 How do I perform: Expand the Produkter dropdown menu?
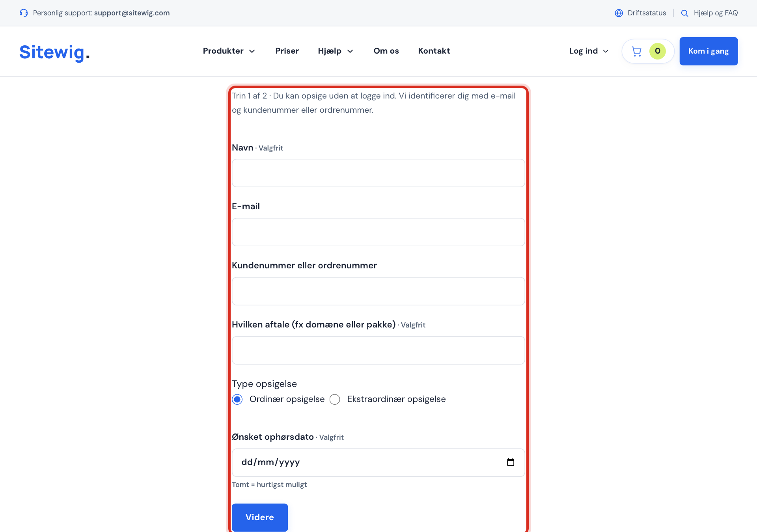229,51
